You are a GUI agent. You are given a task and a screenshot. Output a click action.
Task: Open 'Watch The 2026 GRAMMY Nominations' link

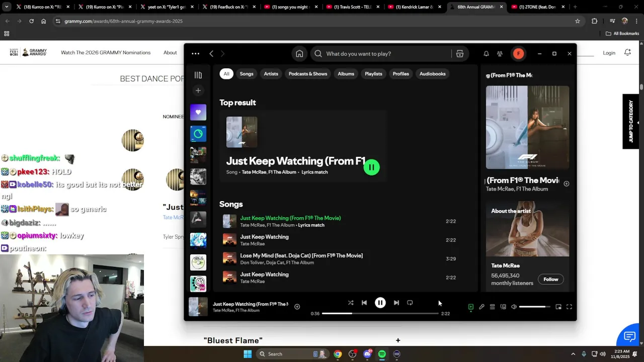pos(106,53)
